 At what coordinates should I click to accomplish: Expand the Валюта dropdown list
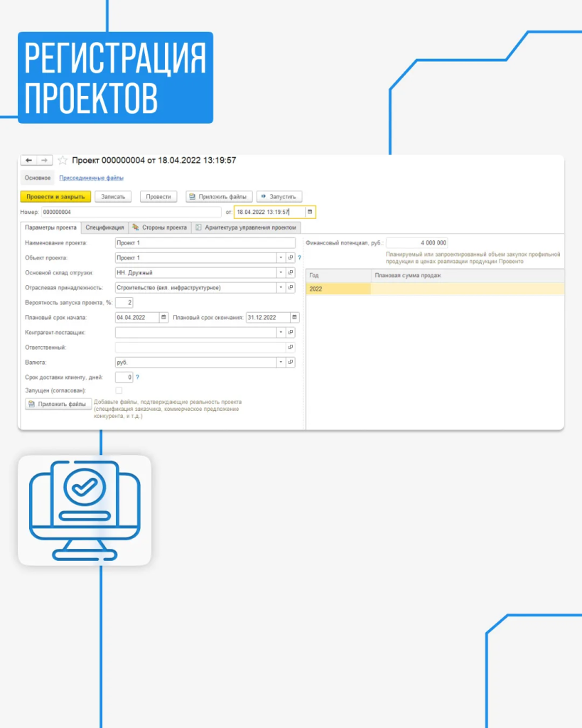(x=280, y=362)
